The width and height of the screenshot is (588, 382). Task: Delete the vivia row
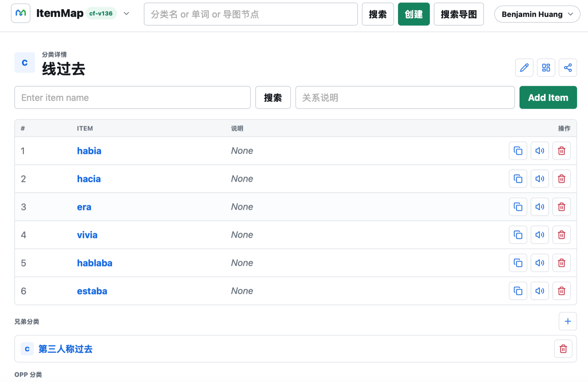(x=562, y=235)
